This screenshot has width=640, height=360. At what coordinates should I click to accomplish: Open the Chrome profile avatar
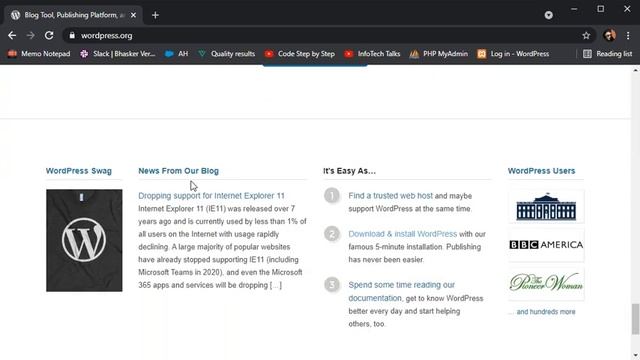pyautogui.click(x=609, y=36)
